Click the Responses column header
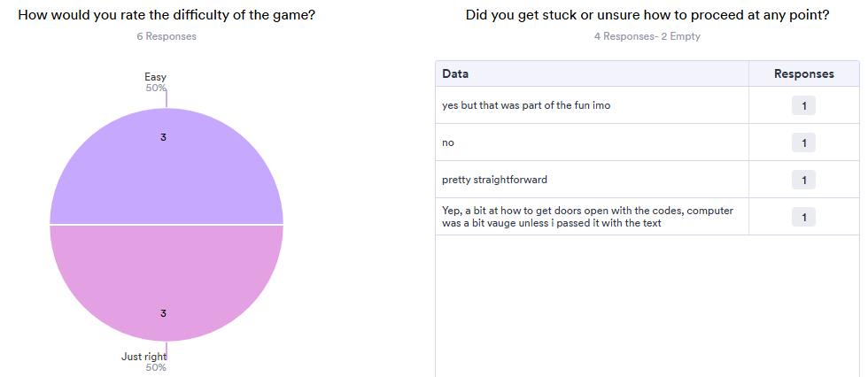The width and height of the screenshot is (868, 377). [804, 73]
